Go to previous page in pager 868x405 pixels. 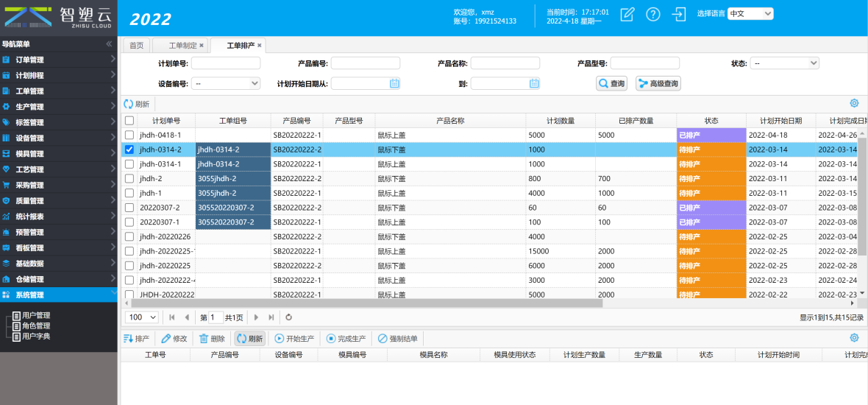[187, 317]
